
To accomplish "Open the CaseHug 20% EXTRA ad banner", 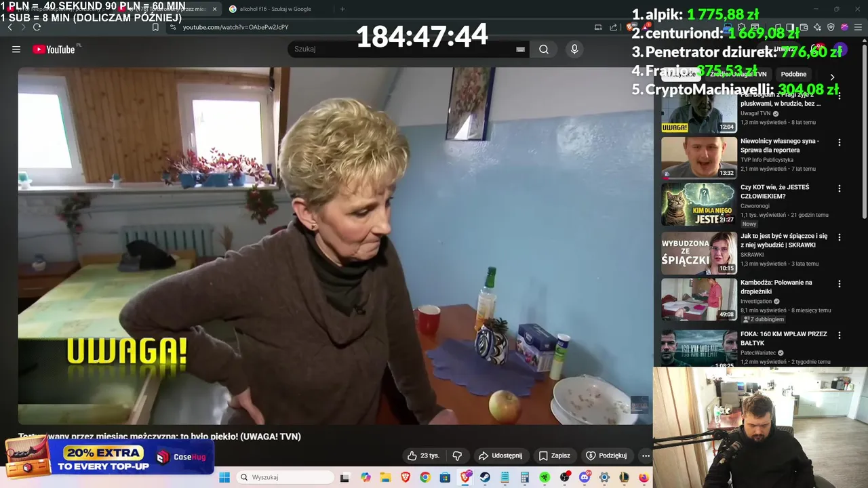I will pos(109,457).
